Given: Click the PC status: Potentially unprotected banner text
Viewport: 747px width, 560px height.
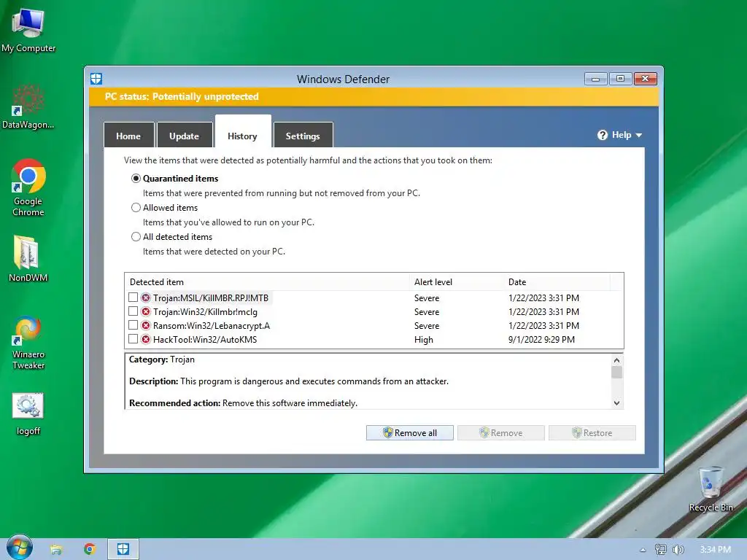Looking at the screenshot, I should pyautogui.click(x=182, y=97).
